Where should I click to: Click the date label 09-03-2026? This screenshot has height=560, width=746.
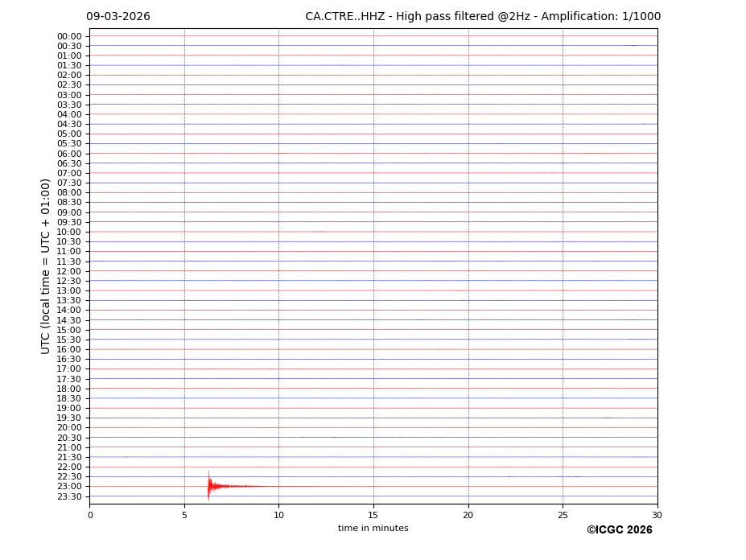[x=117, y=17]
